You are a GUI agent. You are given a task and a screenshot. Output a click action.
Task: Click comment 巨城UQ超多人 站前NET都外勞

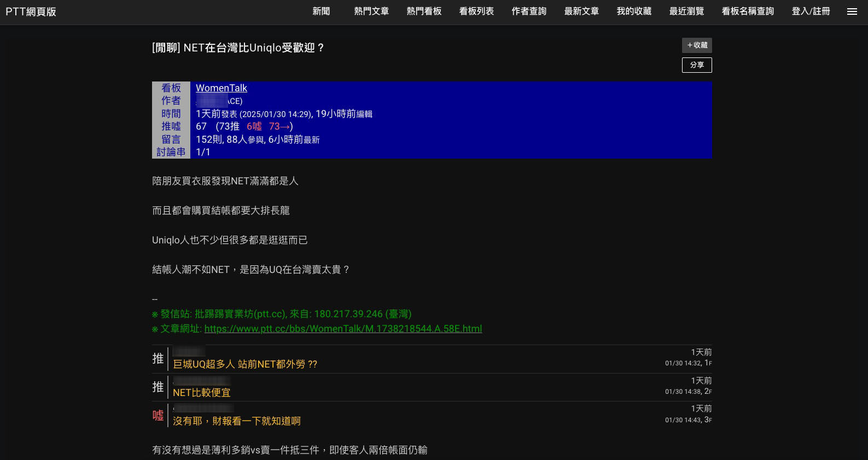point(245,364)
